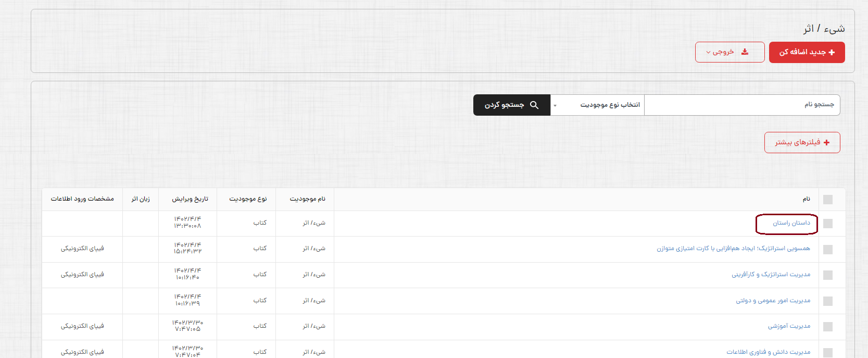Click the plus icon on جدید اضافه کن
Image resolution: width=868 pixels, height=358 pixels.
point(832,53)
